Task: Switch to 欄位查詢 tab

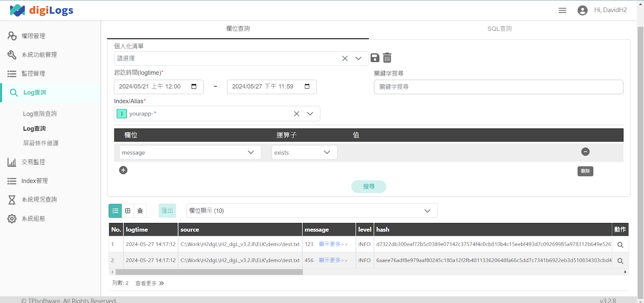Action: click(238, 29)
